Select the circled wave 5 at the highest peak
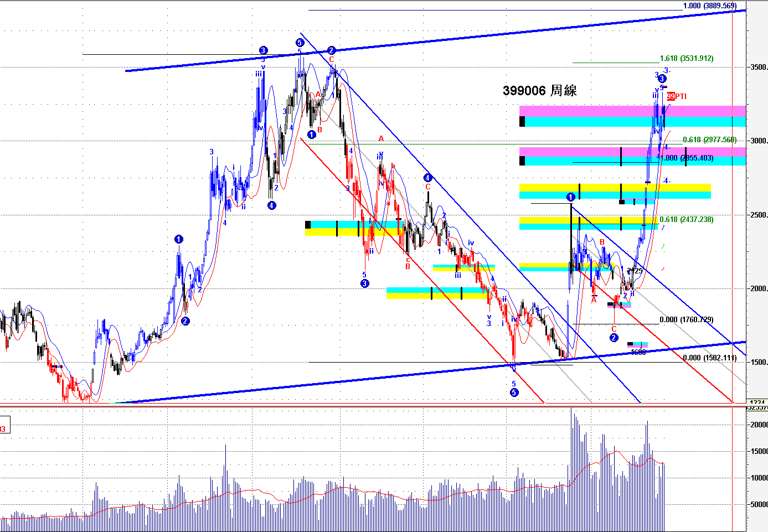 [x=300, y=43]
